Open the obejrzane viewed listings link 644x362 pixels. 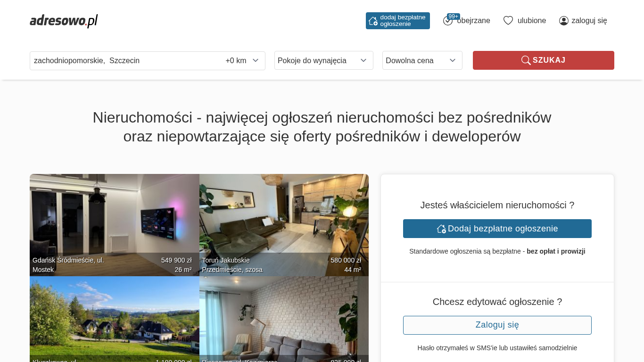click(x=473, y=21)
